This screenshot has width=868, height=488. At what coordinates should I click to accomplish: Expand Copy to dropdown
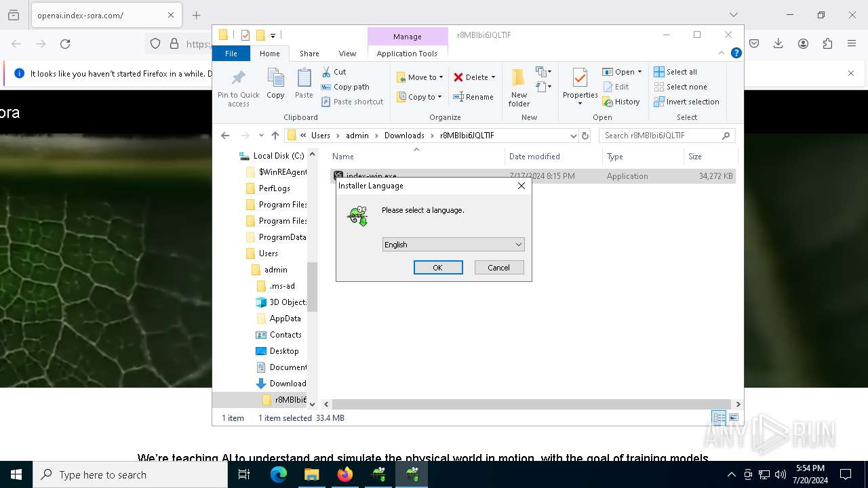[x=439, y=97]
